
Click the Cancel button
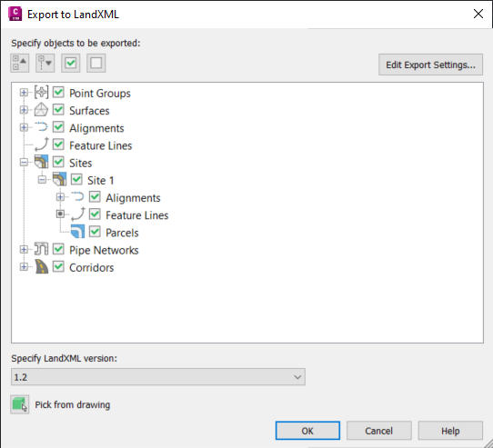pyautogui.click(x=379, y=431)
